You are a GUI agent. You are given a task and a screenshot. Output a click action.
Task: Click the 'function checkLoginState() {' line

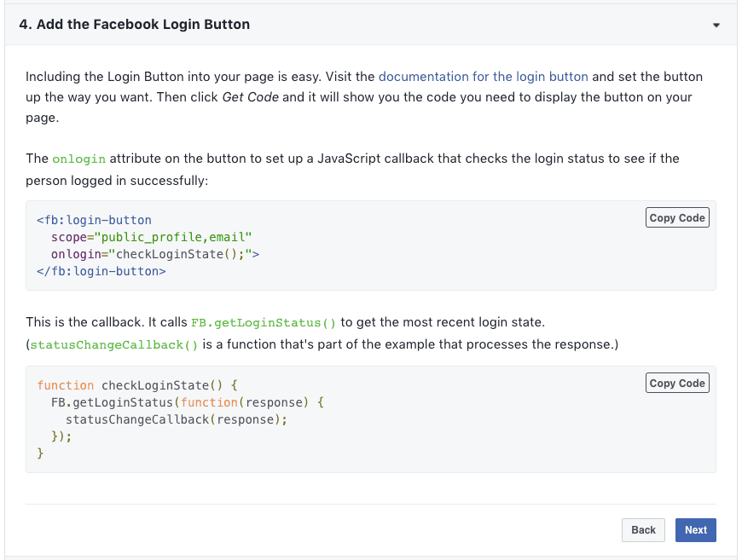137,385
